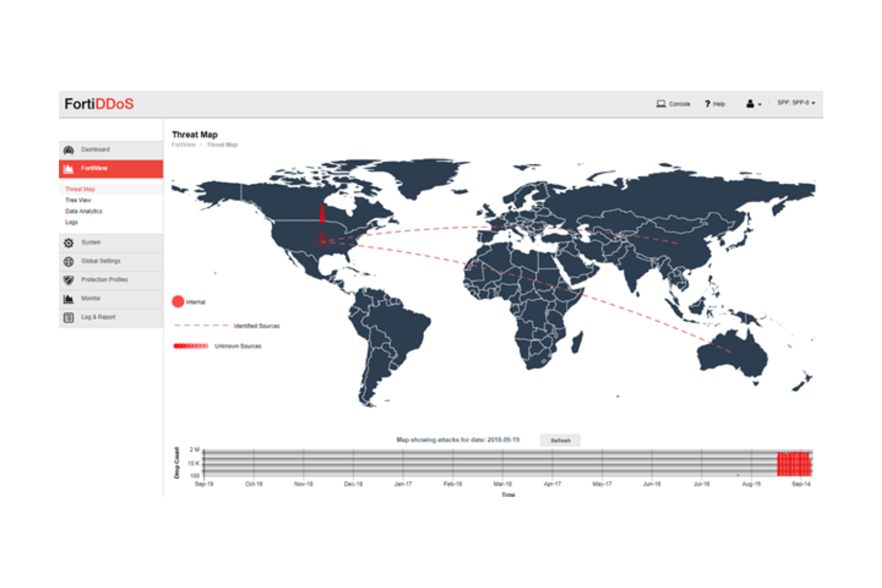882x588 pixels.
Task: Click the Jul-16 time axis label
Action: click(x=701, y=484)
